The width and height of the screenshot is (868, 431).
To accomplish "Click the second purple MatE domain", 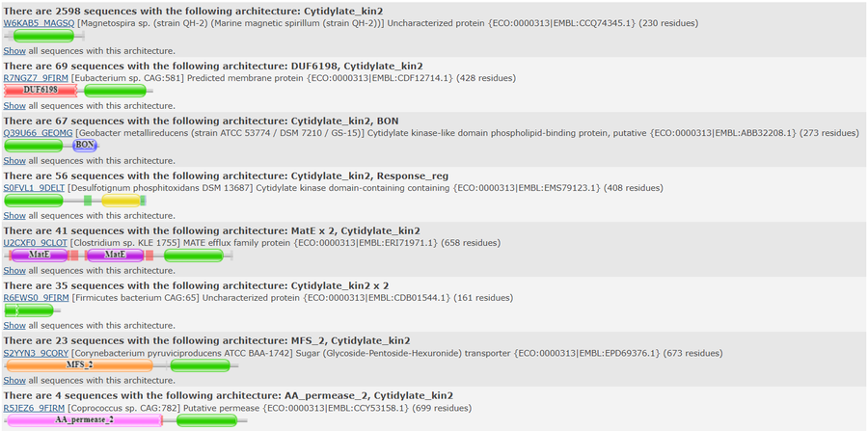I will (115, 256).
